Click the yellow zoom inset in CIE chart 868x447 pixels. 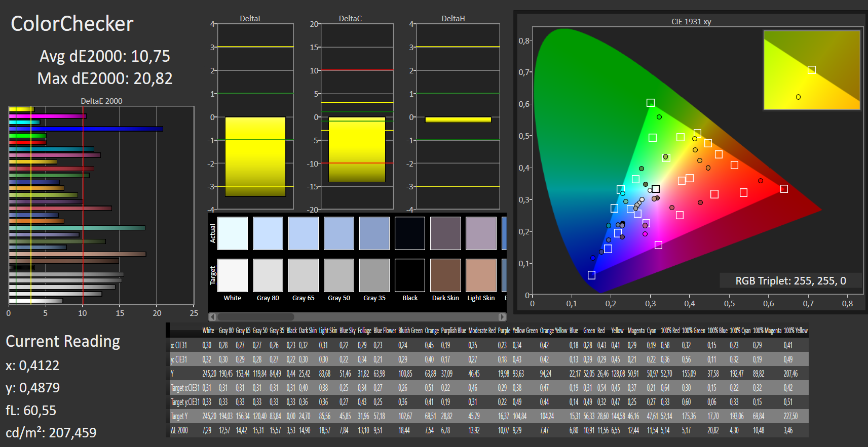[812, 70]
